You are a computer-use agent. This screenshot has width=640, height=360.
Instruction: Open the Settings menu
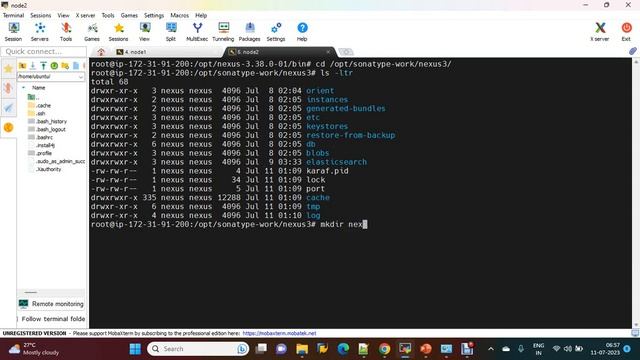pos(154,15)
